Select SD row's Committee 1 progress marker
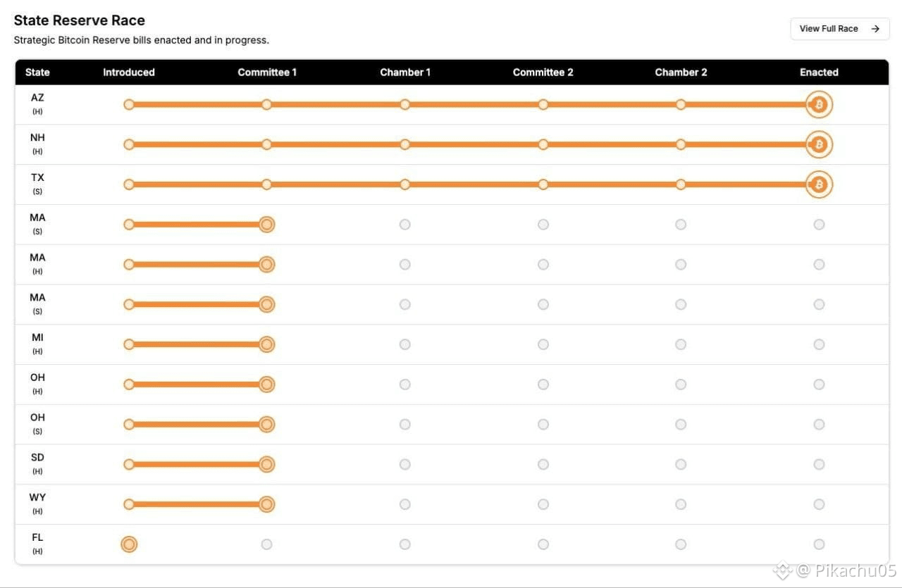This screenshot has height=588, width=902. tap(266, 464)
